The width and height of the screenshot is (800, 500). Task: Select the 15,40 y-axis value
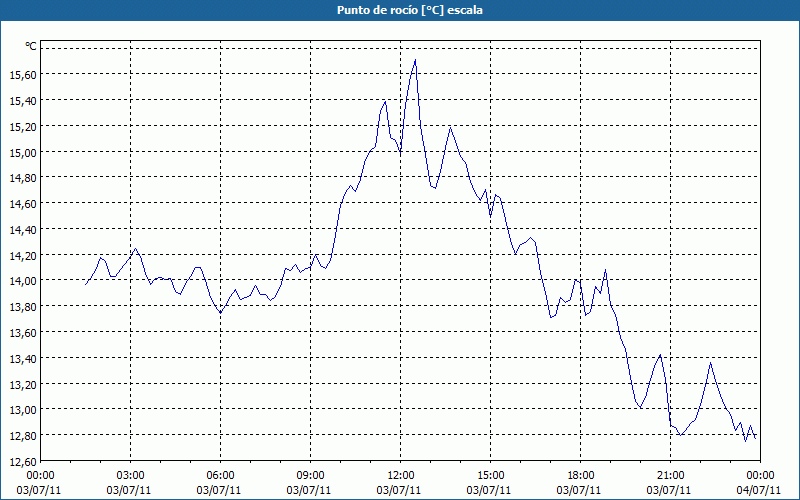tap(23, 101)
